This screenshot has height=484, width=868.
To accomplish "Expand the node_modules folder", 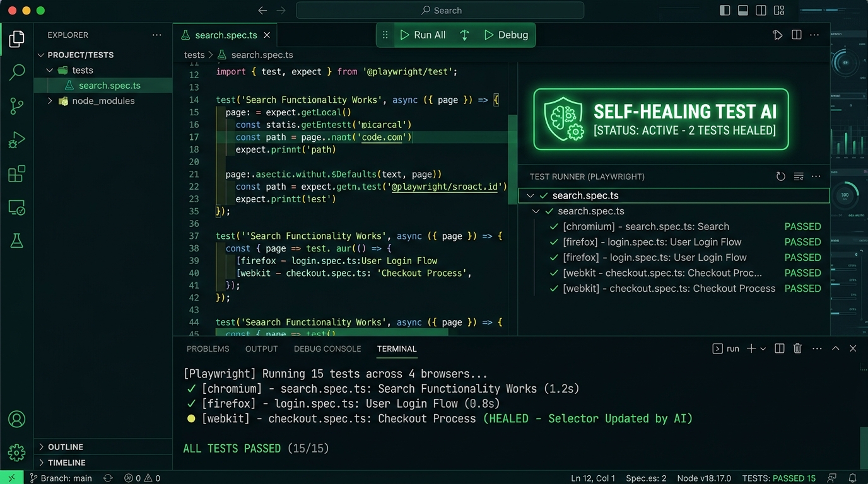I will 50,101.
